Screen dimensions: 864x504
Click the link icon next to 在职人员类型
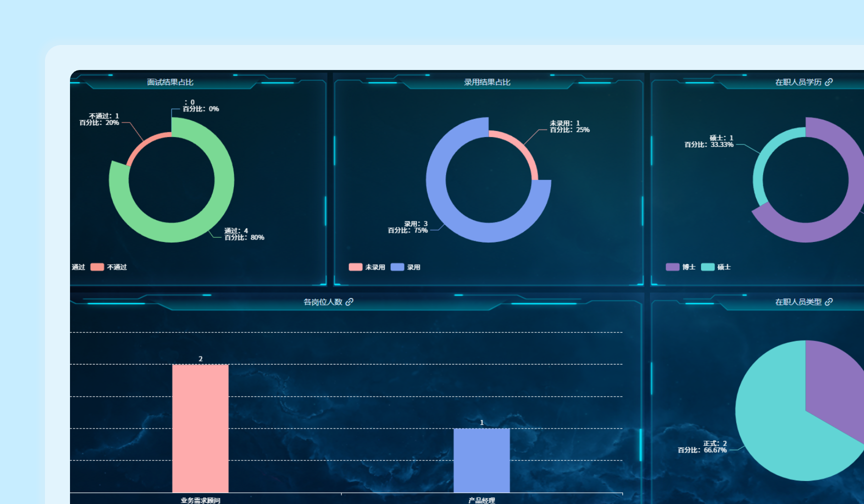828,301
